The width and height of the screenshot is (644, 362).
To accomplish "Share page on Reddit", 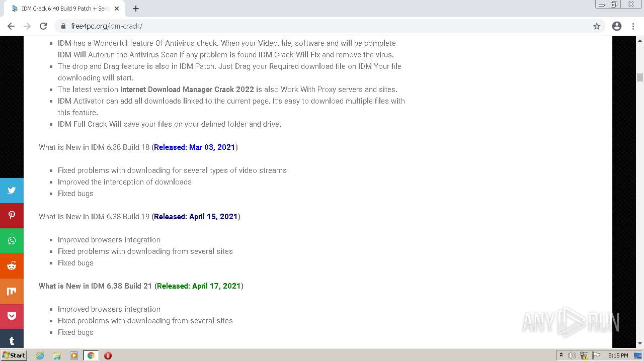I will 12,266.
